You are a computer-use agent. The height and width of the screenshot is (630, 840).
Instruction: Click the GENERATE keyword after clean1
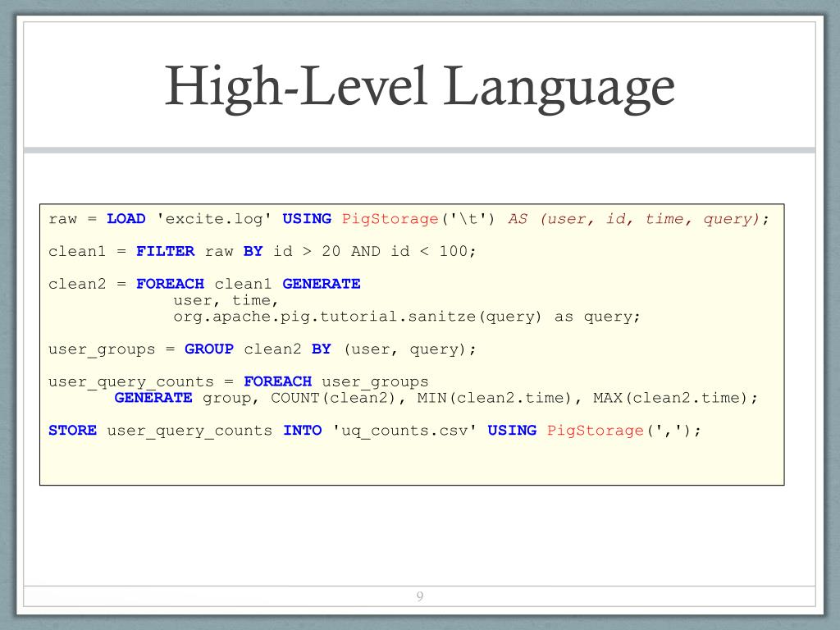(322, 284)
